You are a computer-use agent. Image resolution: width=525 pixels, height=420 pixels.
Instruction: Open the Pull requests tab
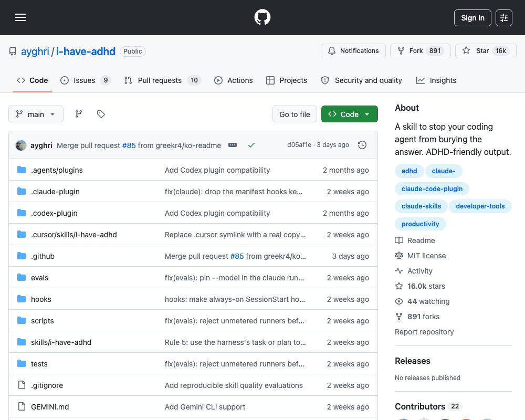(162, 80)
